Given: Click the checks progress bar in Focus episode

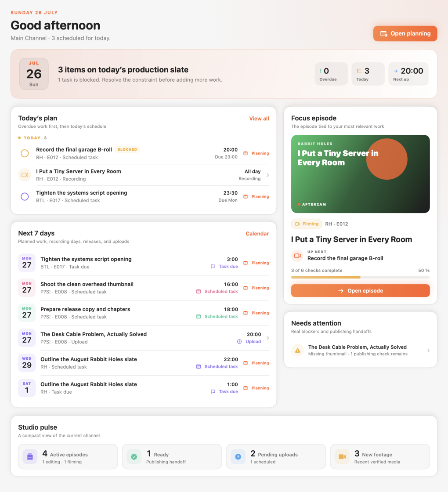Looking at the screenshot, I should pyautogui.click(x=361, y=277).
